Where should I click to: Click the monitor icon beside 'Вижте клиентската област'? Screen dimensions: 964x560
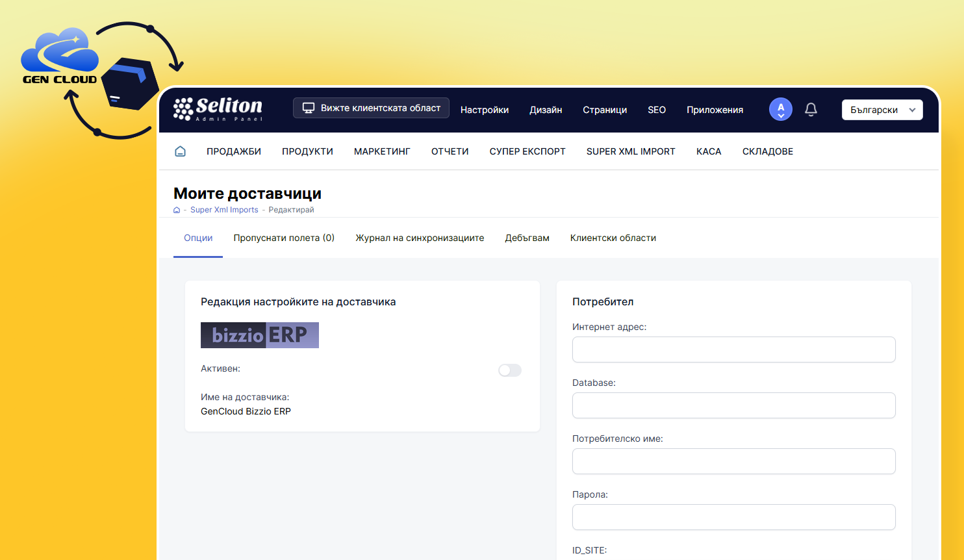(309, 107)
